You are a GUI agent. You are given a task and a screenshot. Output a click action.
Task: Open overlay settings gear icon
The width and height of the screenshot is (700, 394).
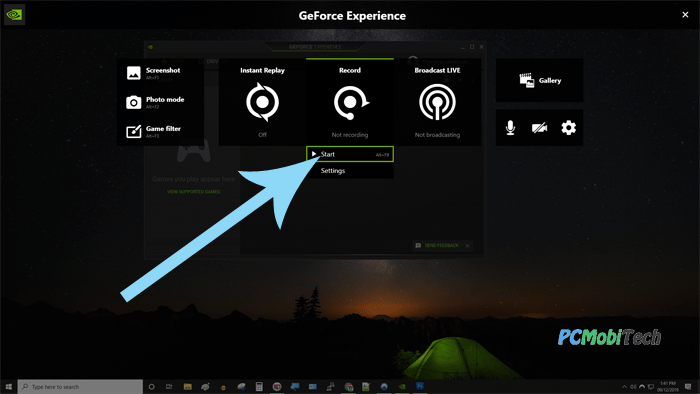click(x=568, y=128)
